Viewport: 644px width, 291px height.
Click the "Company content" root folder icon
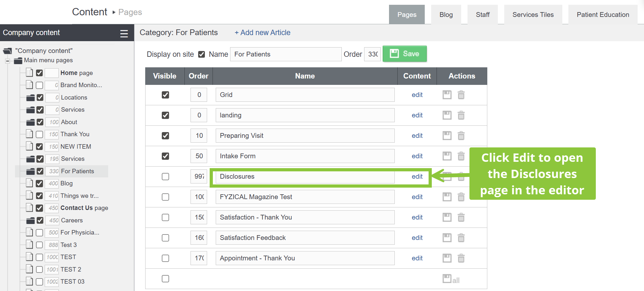[8, 51]
